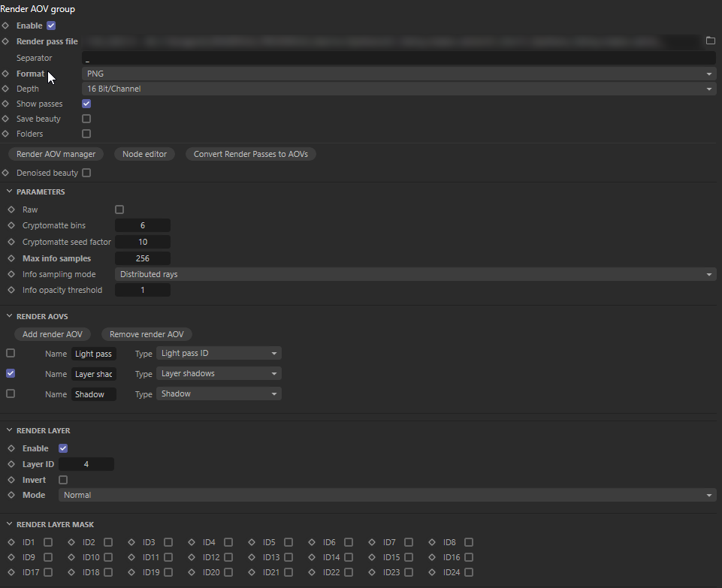Open Layer shadows Type dropdown

pyautogui.click(x=219, y=373)
